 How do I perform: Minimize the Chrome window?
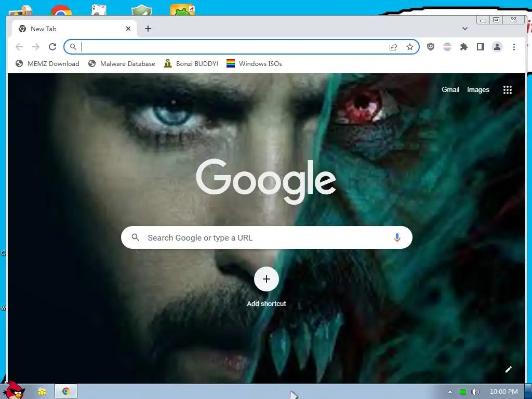pos(483,20)
